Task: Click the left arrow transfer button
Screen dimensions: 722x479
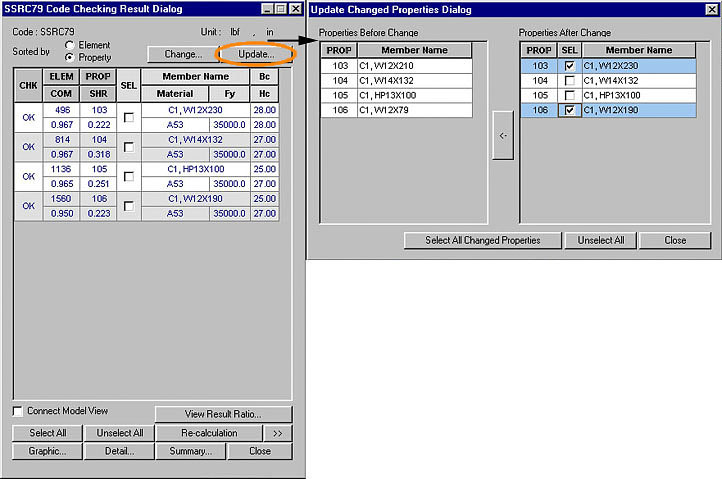Action: (x=503, y=137)
